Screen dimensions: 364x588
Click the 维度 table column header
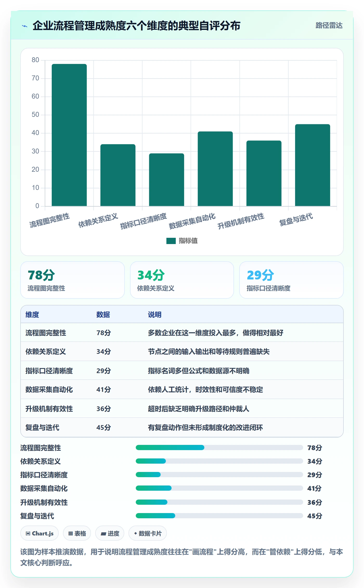[32, 315]
